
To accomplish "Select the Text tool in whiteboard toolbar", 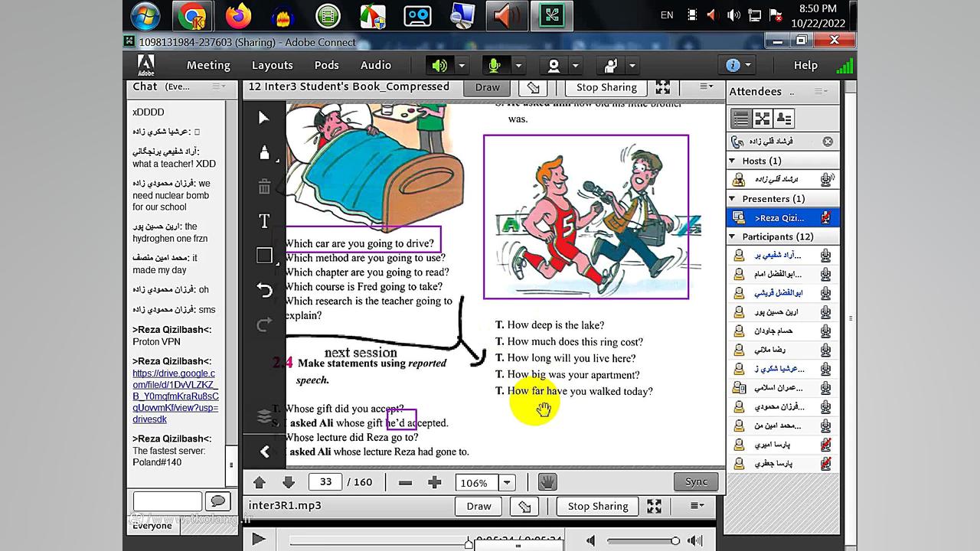I will tap(264, 221).
